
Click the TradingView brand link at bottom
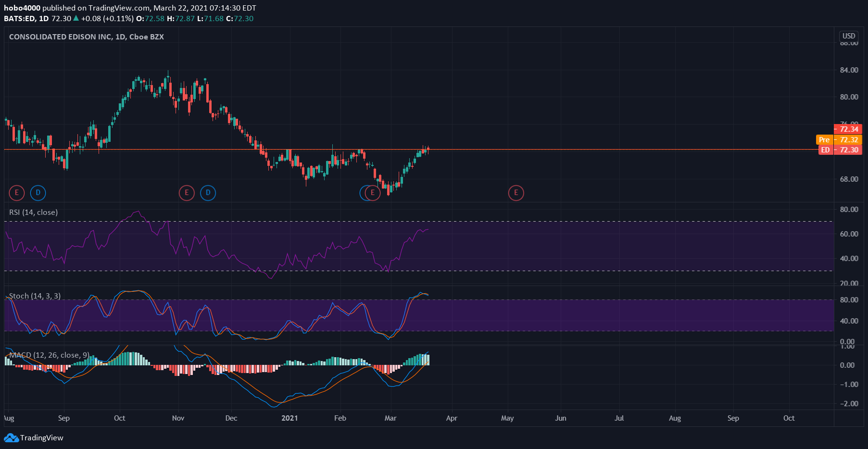(34, 438)
